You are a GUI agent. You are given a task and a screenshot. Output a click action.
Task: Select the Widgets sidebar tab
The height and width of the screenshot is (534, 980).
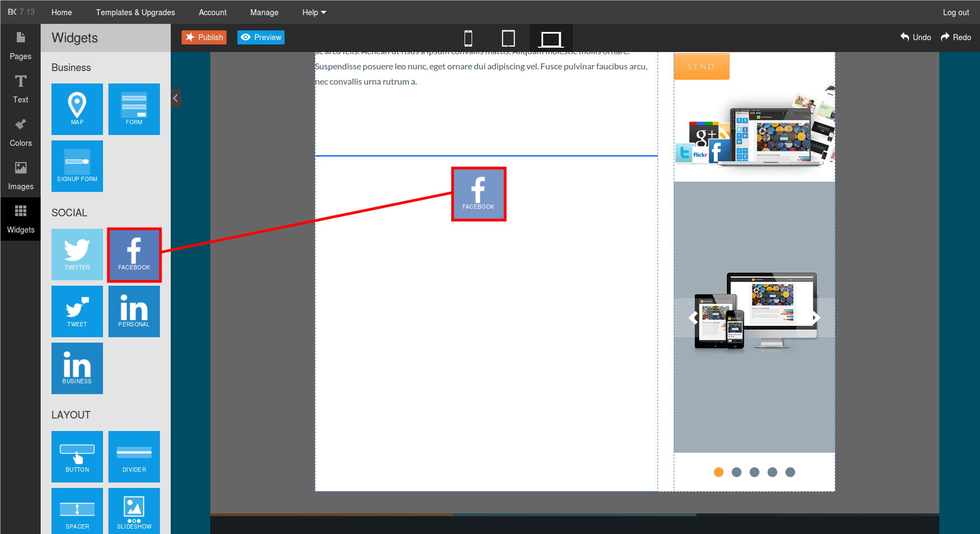coord(21,219)
